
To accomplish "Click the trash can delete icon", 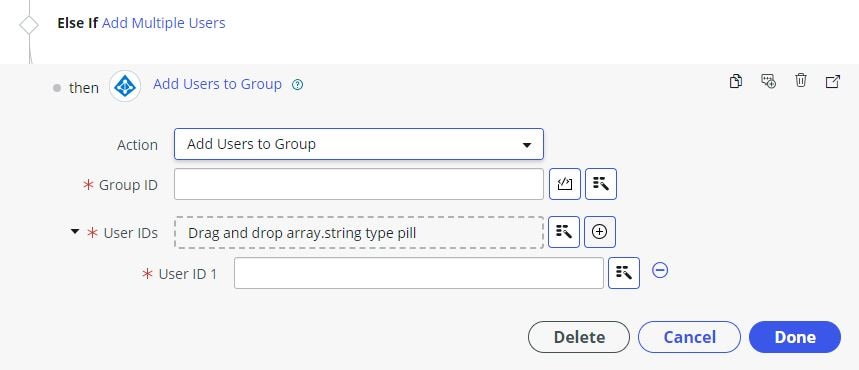I will (x=801, y=81).
